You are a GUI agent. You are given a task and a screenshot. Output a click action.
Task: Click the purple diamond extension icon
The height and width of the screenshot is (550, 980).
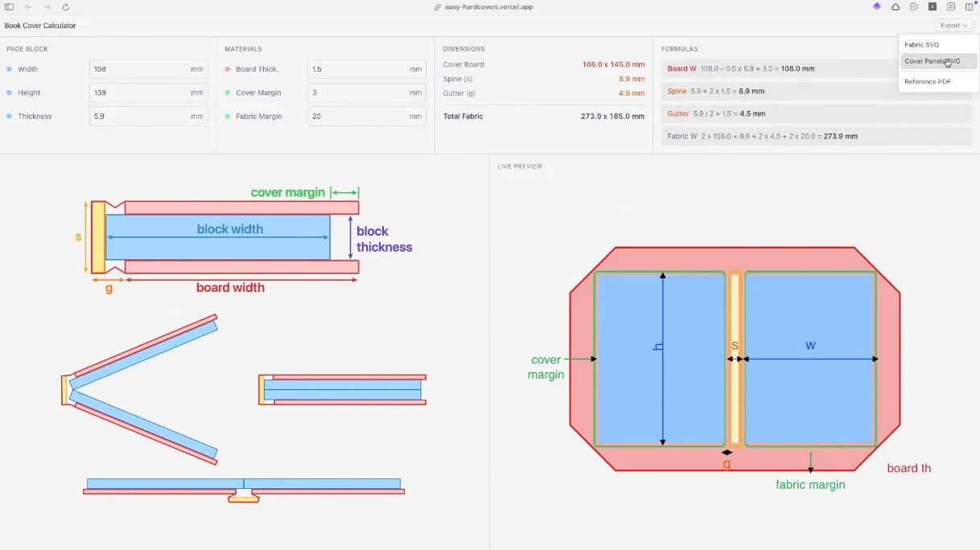tap(877, 6)
